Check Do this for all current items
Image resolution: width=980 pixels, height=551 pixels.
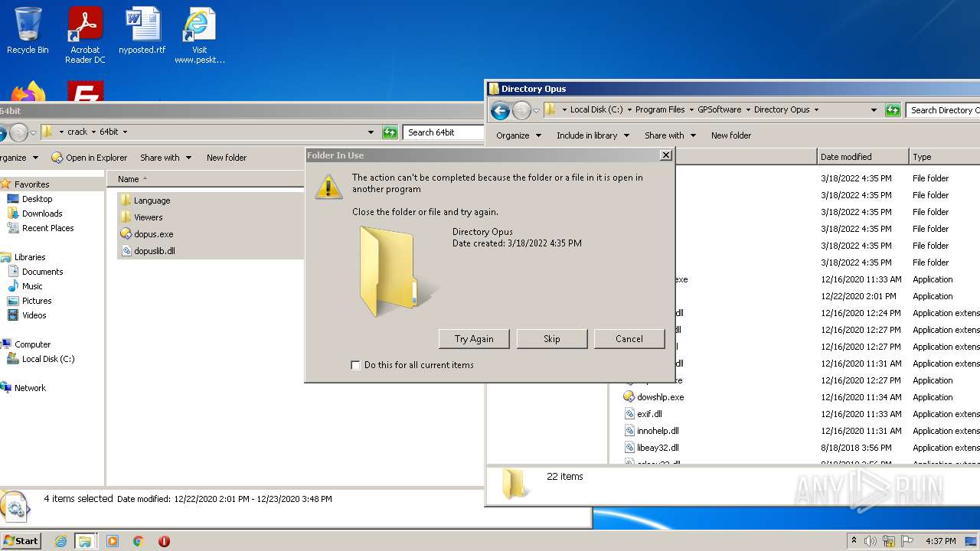click(x=355, y=365)
